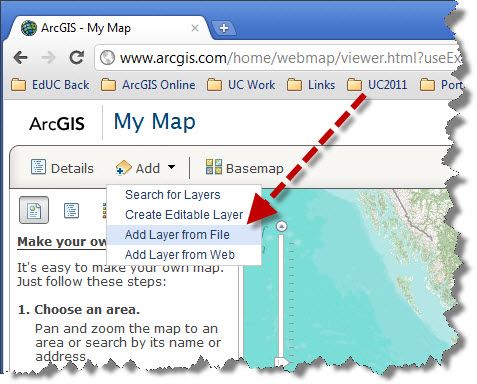Image resolution: width=477 pixels, height=384 pixels.
Task: Select Add Layer from File
Action: pos(177,235)
